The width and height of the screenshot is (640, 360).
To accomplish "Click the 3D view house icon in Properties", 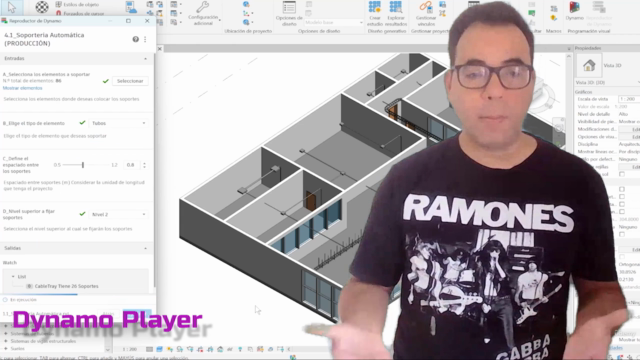I will click(x=589, y=65).
